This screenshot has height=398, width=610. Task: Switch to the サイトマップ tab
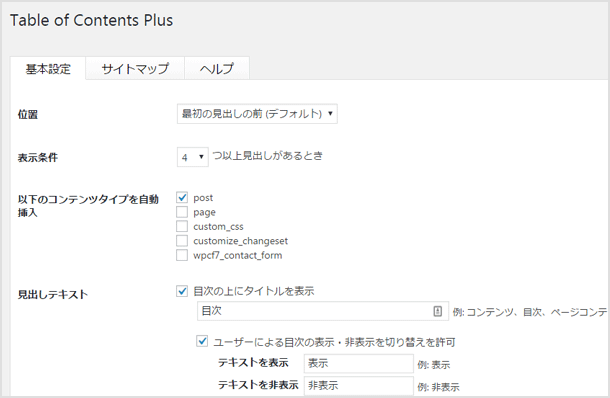pyautogui.click(x=135, y=68)
